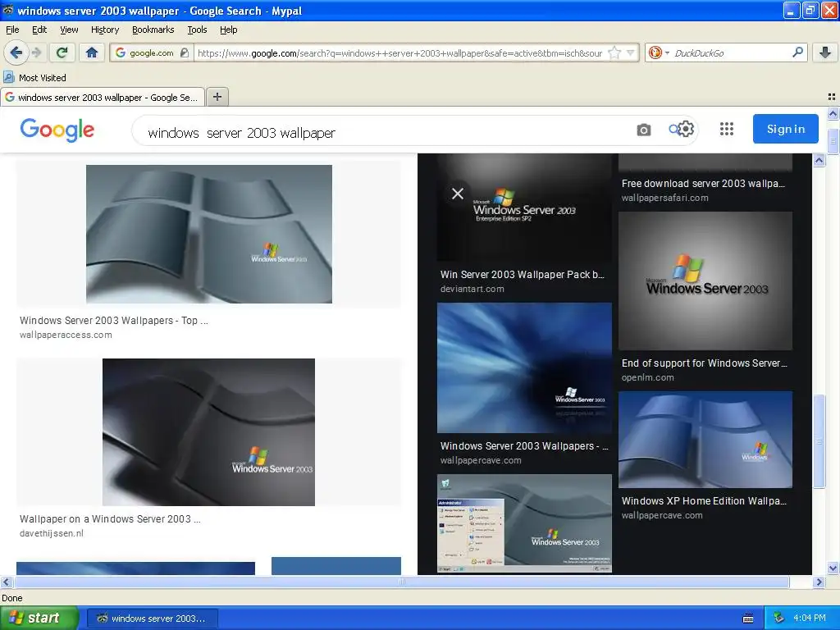Click the horizontal scrollbar right arrow

819,582
